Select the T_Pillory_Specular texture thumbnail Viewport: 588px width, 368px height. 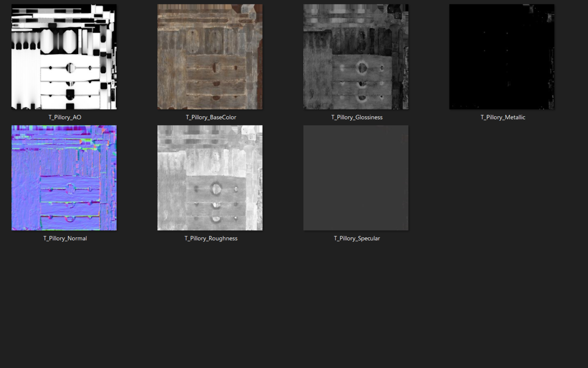356,178
